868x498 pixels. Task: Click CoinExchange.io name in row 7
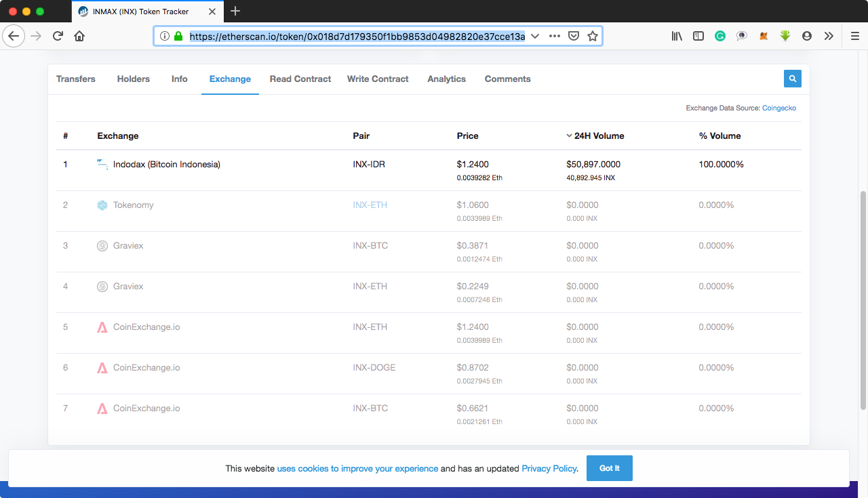coord(146,408)
